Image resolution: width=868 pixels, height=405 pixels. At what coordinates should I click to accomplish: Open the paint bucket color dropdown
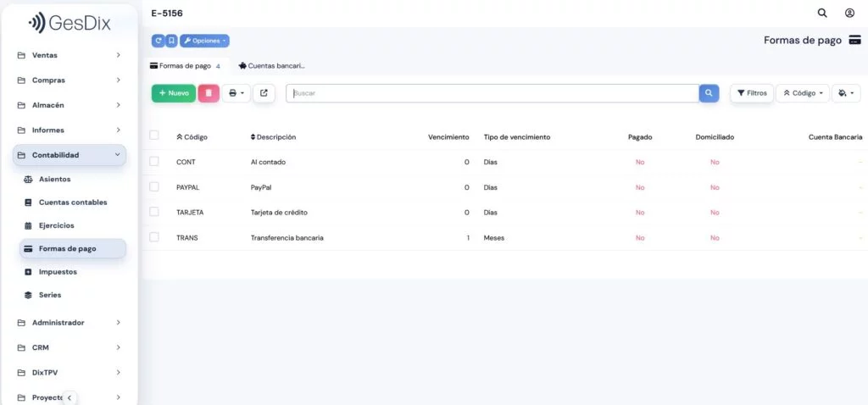[x=846, y=93]
